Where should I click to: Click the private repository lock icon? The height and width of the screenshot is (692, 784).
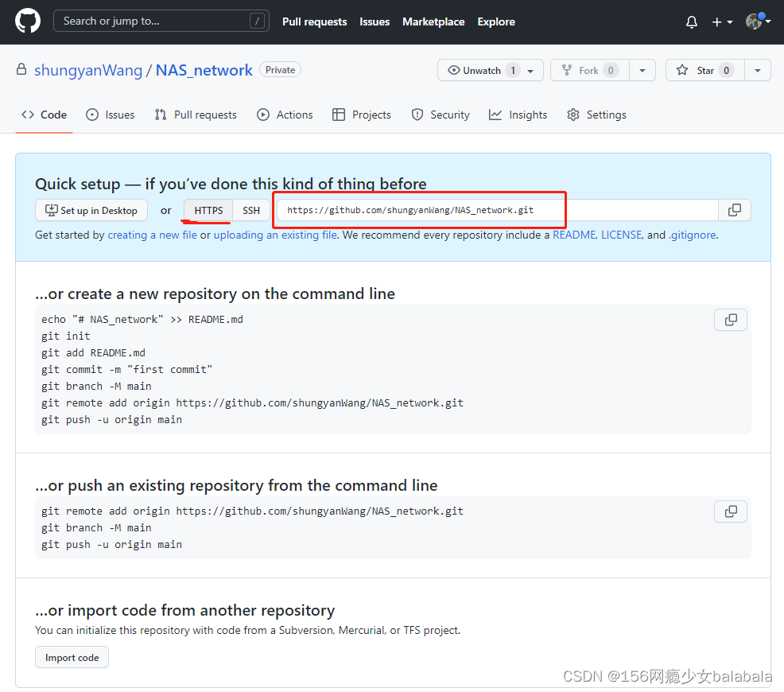[21, 69]
